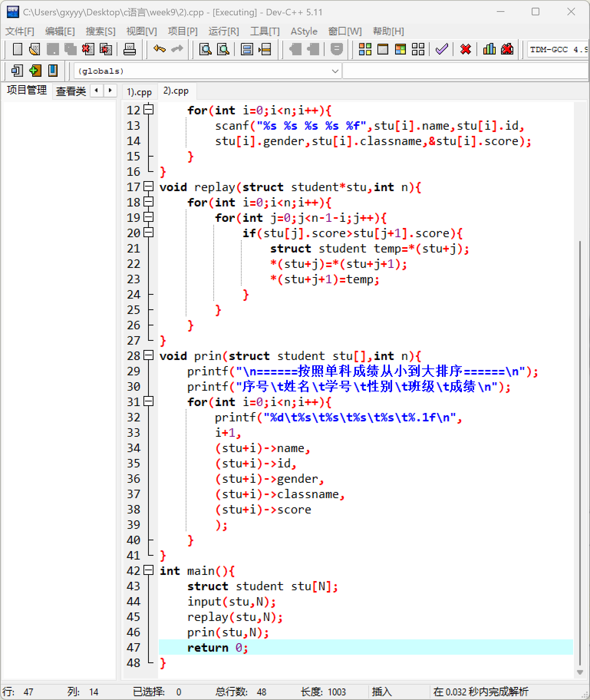Click the Compile four-squares icon
The width and height of the screenshot is (590, 700).
[x=365, y=49]
